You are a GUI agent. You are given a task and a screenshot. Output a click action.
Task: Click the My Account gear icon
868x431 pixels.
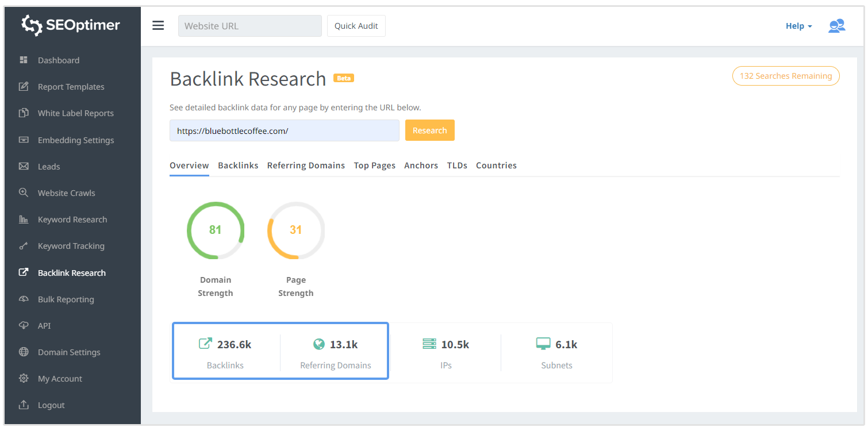[x=24, y=378]
